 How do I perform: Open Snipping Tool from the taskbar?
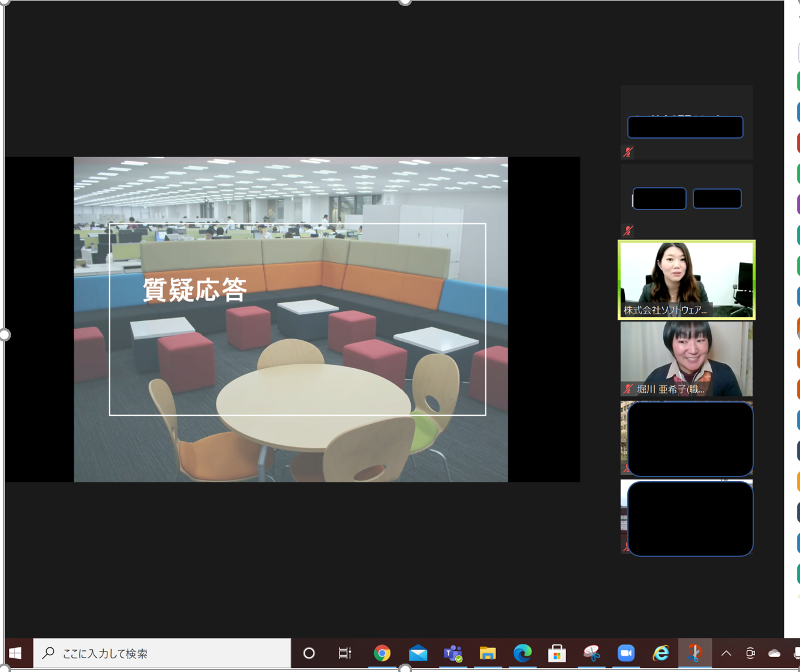[x=592, y=653]
